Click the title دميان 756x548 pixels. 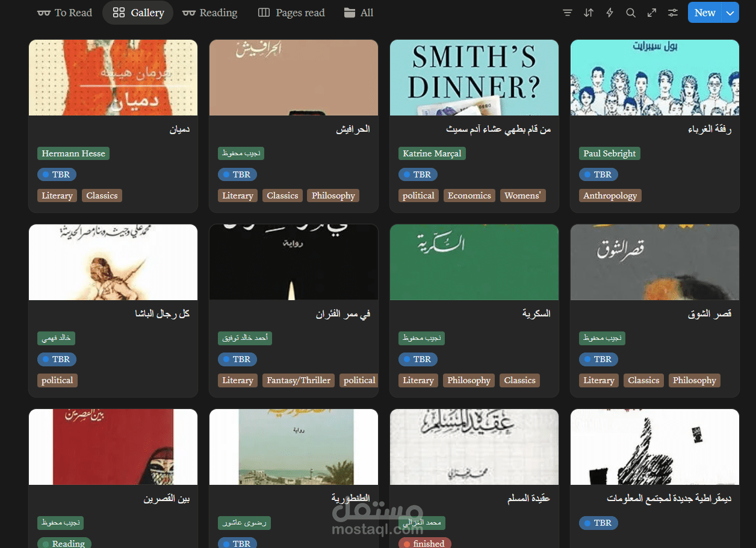(x=179, y=129)
